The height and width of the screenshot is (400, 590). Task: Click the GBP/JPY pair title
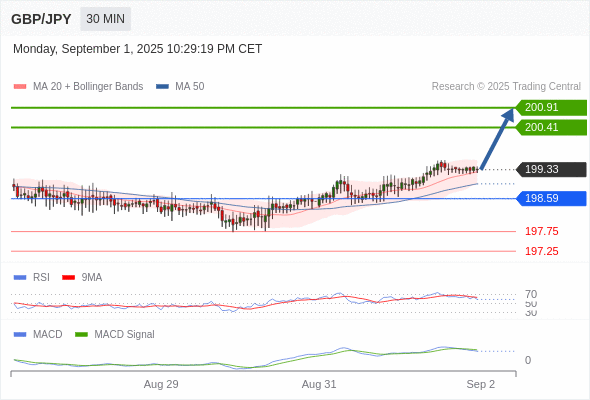pyautogui.click(x=41, y=19)
